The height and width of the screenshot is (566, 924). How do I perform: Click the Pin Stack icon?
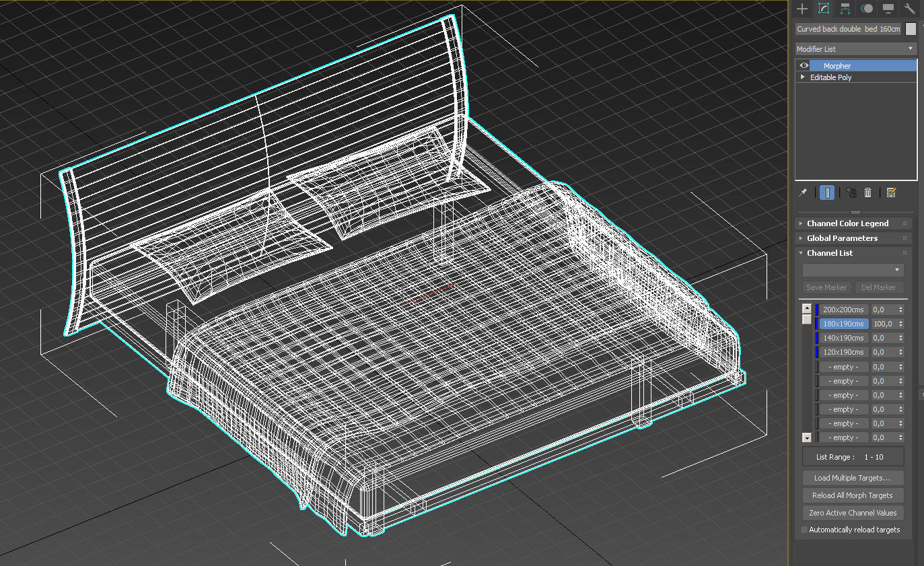point(803,192)
